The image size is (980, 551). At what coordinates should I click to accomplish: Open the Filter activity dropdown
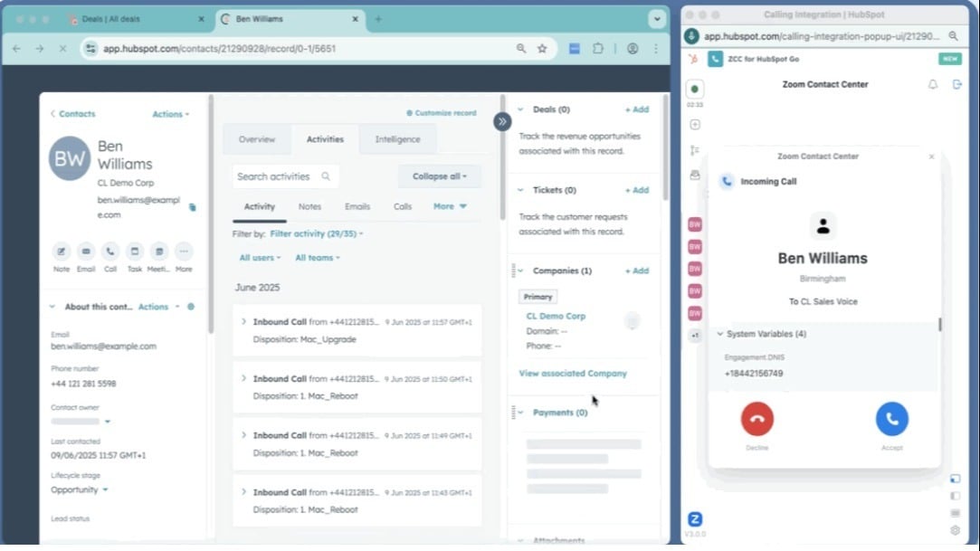pyautogui.click(x=317, y=233)
